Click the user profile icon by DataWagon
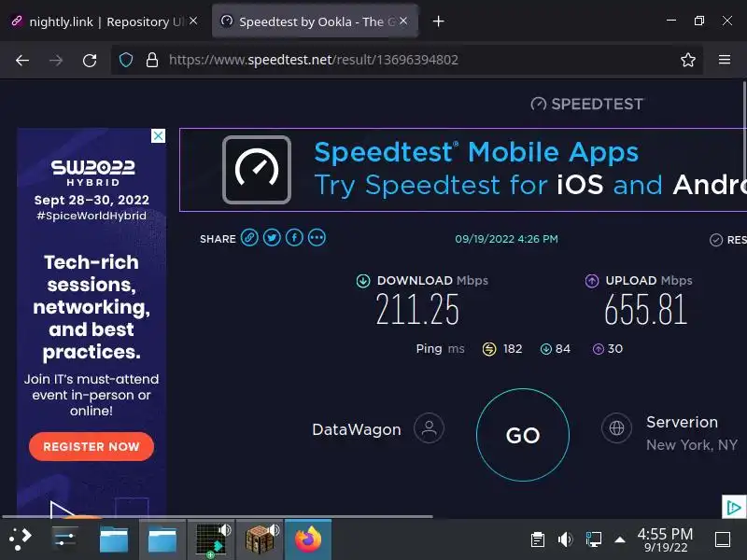 tap(429, 427)
